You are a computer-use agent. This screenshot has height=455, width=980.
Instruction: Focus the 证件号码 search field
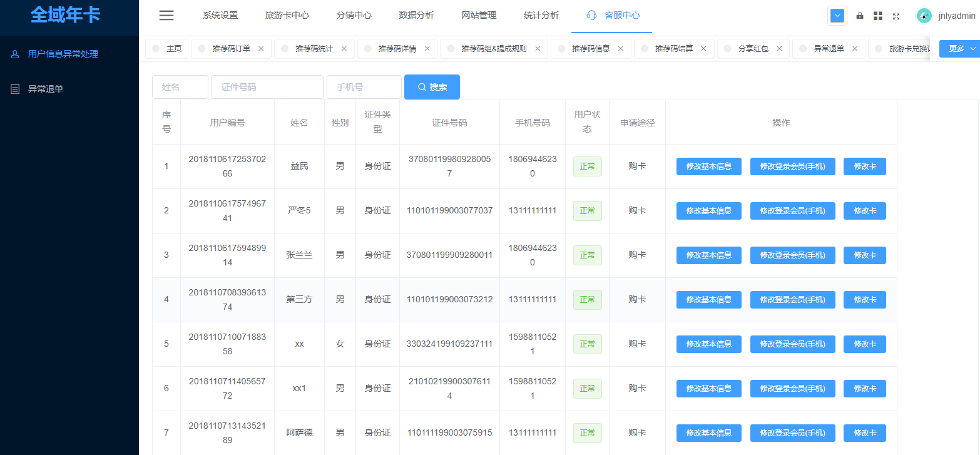tap(267, 87)
